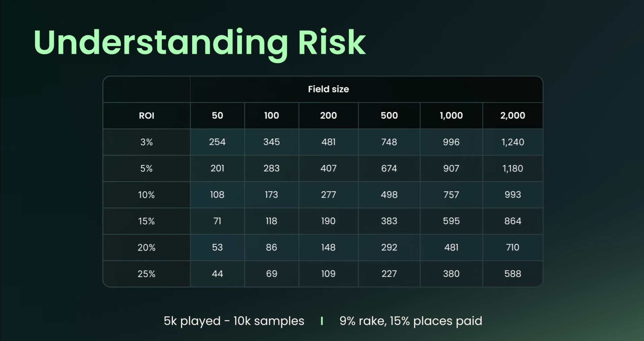
Task: Click the cell with value 44
Action: coord(217,274)
